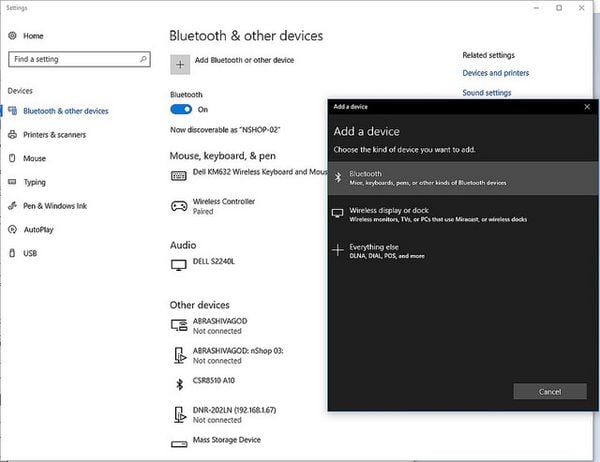Image resolution: width=600 pixels, height=462 pixels.
Task: Select Bluetooth & other devices in sidebar
Action: pyautogui.click(x=65, y=111)
